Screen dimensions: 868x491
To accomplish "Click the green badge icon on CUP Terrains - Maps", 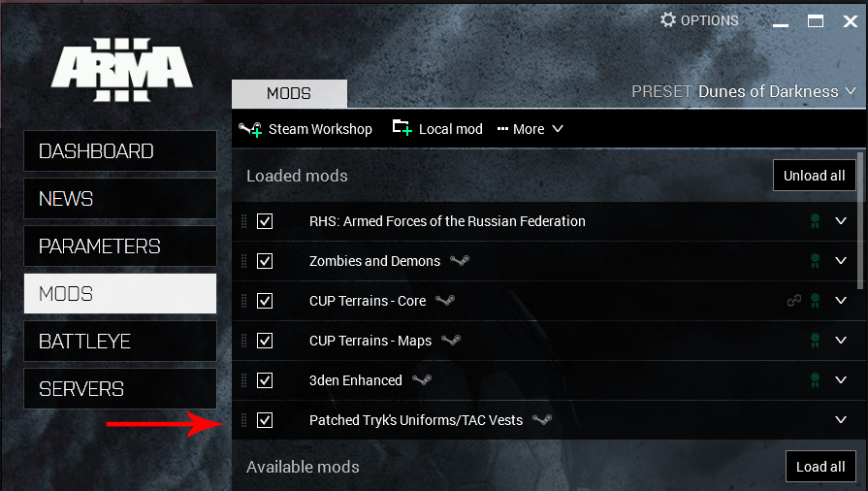I will [x=816, y=341].
